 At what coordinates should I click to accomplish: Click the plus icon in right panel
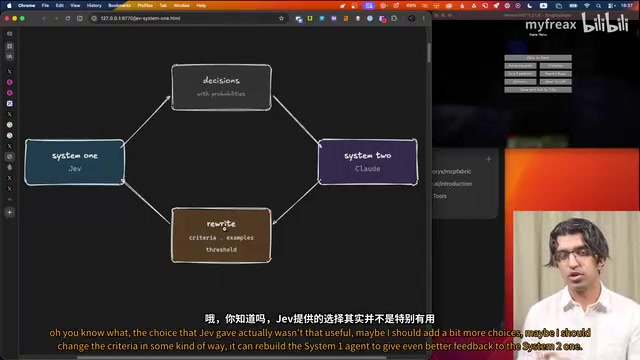[x=488, y=159]
